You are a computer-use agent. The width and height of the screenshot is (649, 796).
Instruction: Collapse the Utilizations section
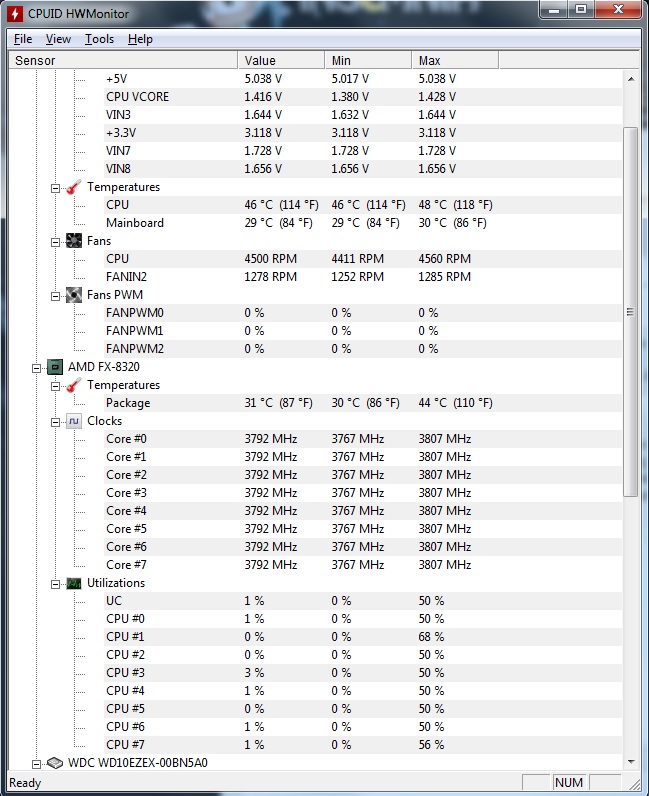click(55, 584)
